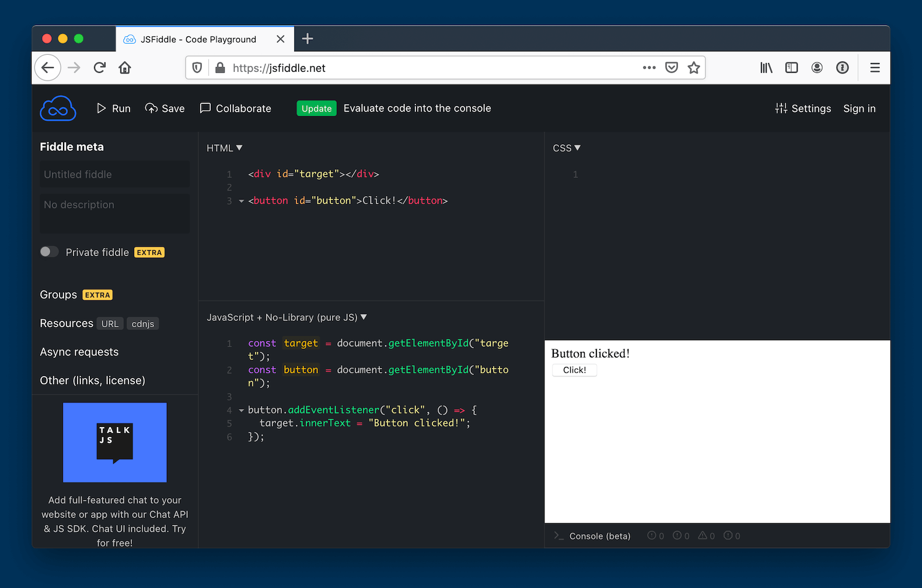Click the JSFiddle cloud logo
The width and height of the screenshot is (922, 588).
[58, 108]
